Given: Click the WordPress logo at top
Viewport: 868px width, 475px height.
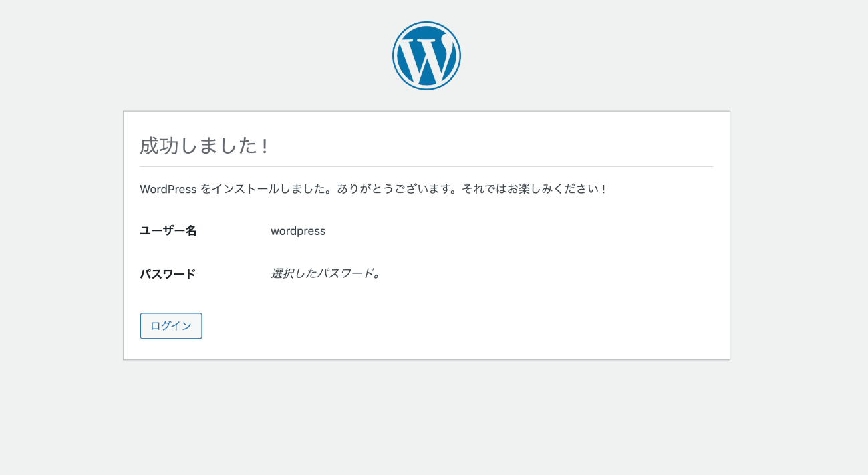Looking at the screenshot, I should coord(426,56).
